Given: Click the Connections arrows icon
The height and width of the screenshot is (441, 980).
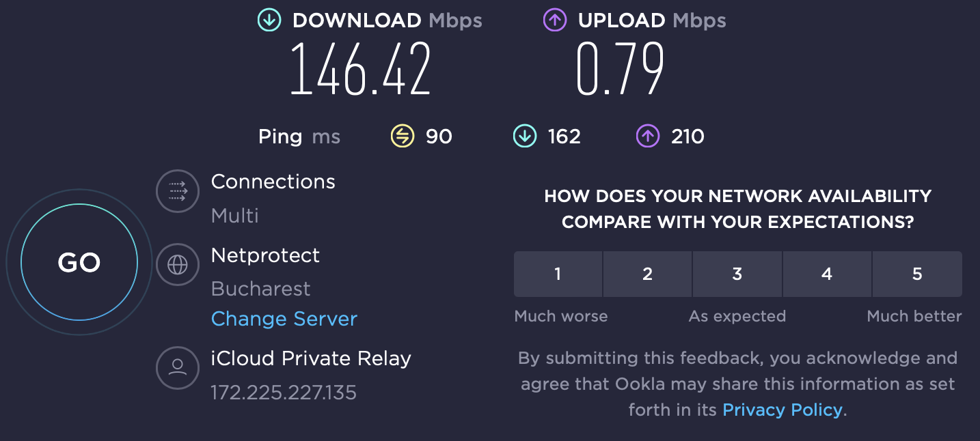Looking at the screenshot, I should (178, 192).
